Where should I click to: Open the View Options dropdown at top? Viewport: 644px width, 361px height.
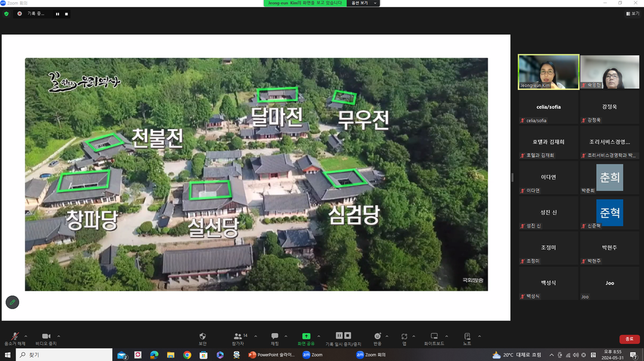pyautogui.click(x=363, y=3)
